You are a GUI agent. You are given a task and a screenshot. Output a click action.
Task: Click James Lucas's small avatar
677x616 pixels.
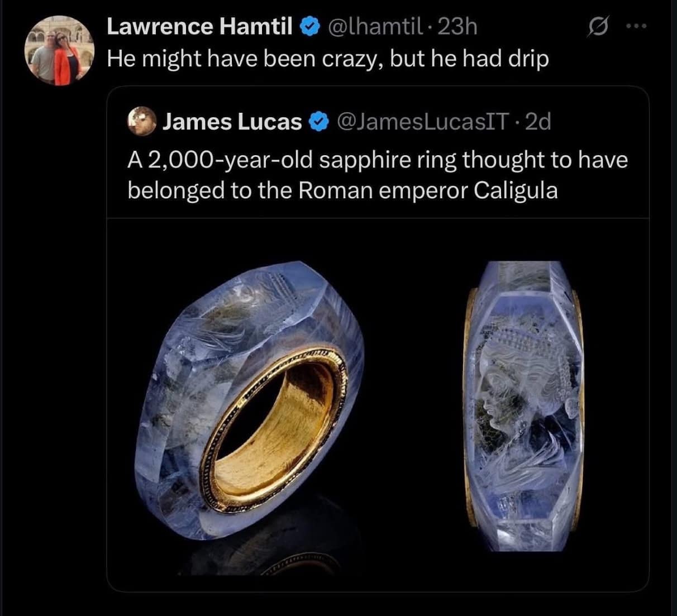[x=141, y=121]
